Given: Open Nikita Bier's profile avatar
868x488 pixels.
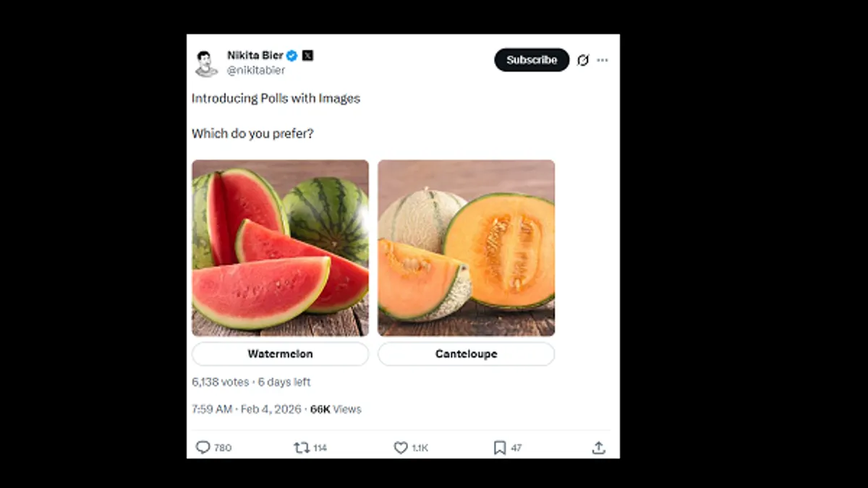Looking at the screenshot, I should [x=206, y=63].
